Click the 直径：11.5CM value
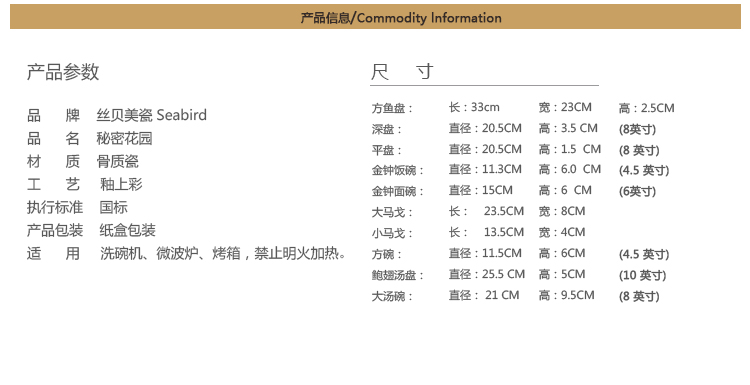Image resolution: width=750 pixels, height=385 pixels. pos(485,254)
